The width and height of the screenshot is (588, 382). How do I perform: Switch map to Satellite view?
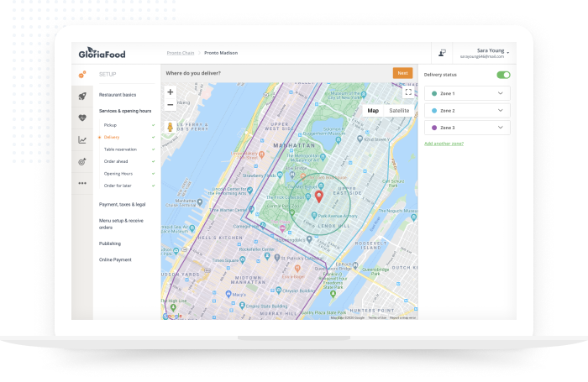399,111
